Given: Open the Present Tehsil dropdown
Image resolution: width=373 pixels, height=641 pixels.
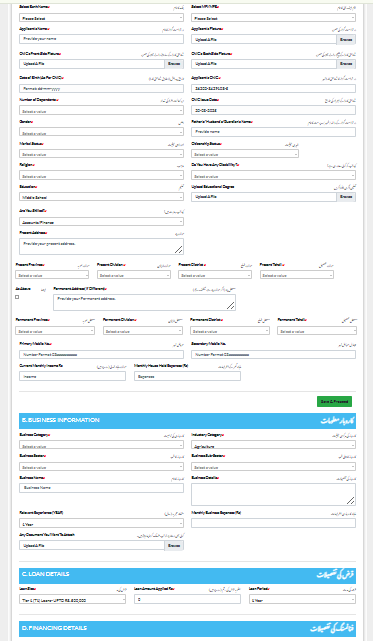Looking at the screenshot, I should point(297,275).
